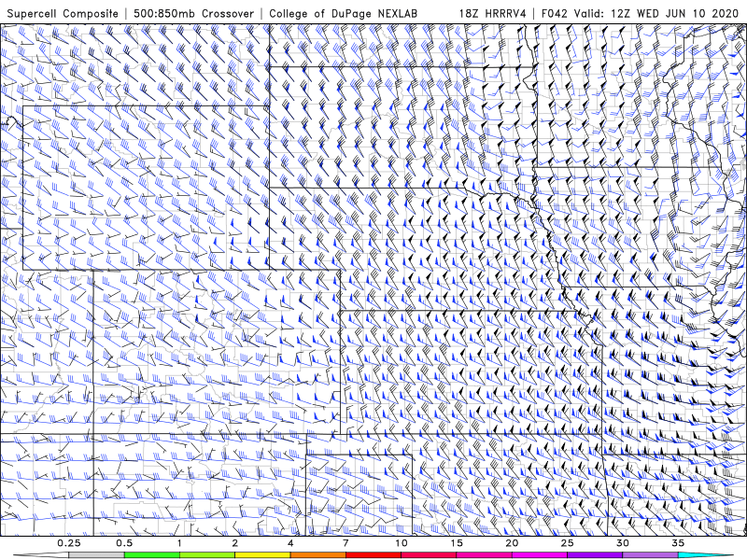The width and height of the screenshot is (747, 560).
Task: Click the cyan color bar end segment
Action: pos(706,555)
